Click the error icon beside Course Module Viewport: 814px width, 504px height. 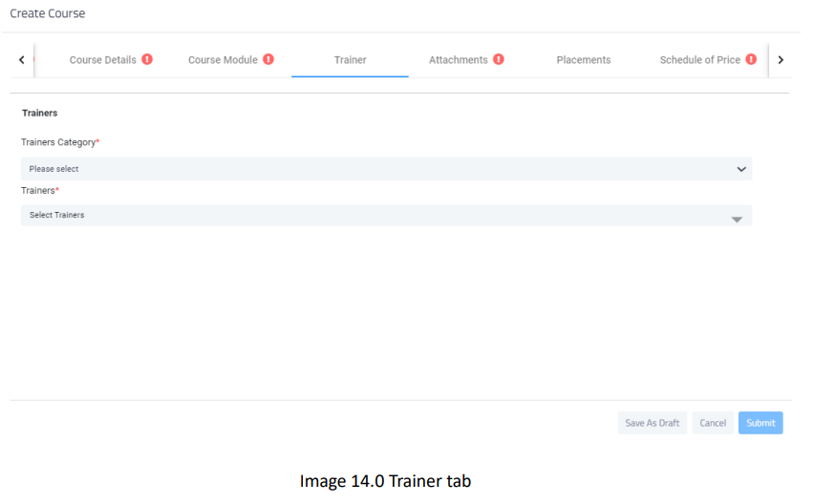pyautogui.click(x=268, y=59)
